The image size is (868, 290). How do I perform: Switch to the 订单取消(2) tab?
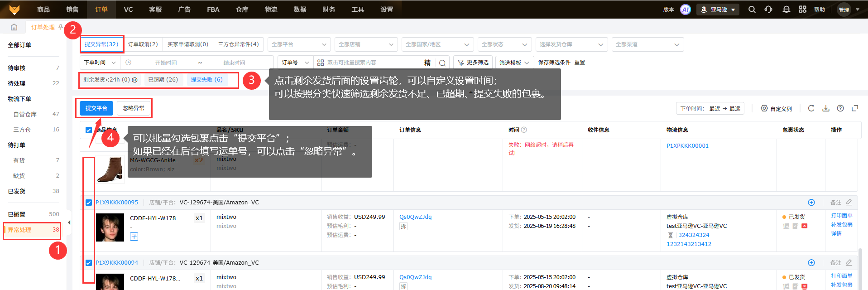tap(143, 44)
